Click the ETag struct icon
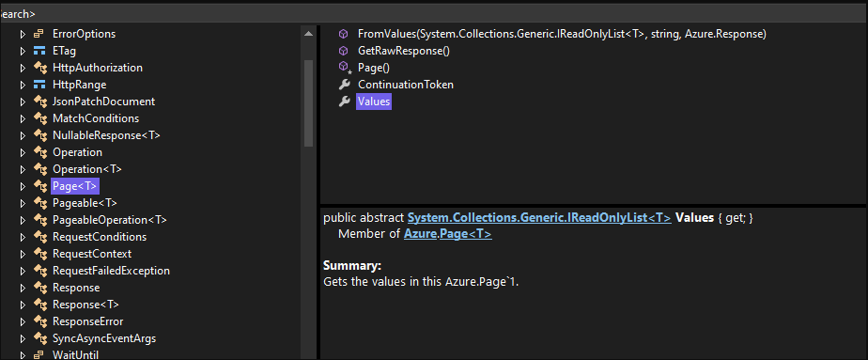The image size is (868, 360). click(39, 51)
